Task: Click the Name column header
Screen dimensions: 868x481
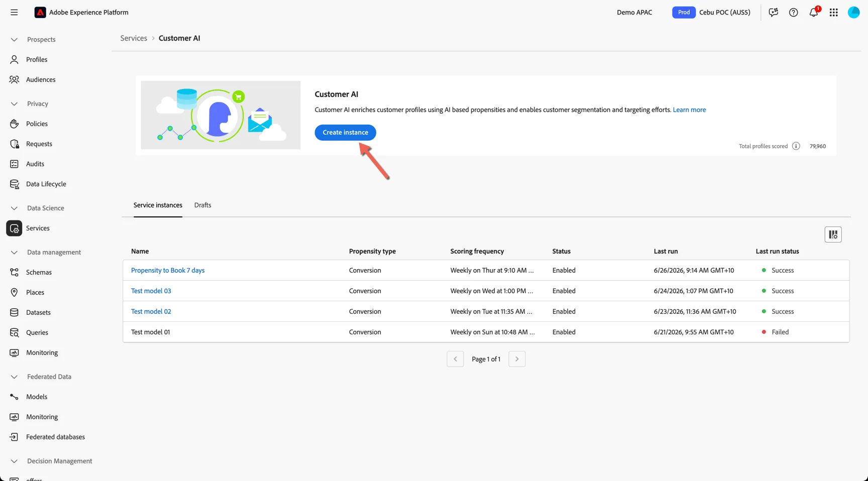Action: [x=140, y=252]
